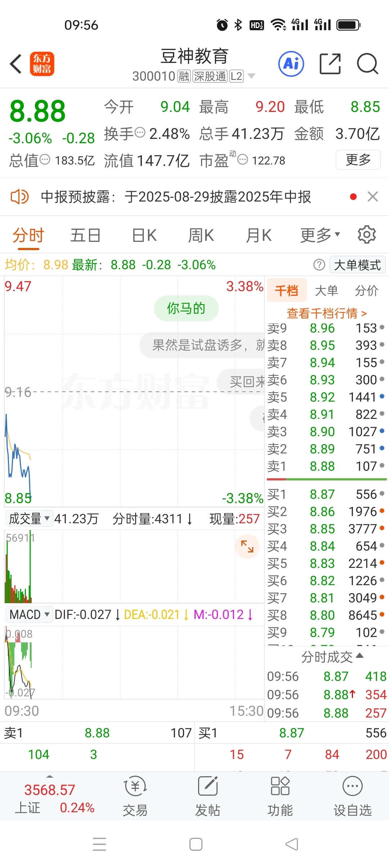Tap the 深股通 tag
Viewport: 389px width, 868px height.
click(210, 76)
